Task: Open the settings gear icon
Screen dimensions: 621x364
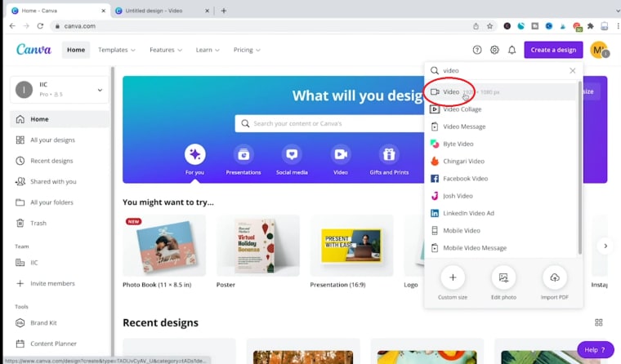Action: pos(494,50)
